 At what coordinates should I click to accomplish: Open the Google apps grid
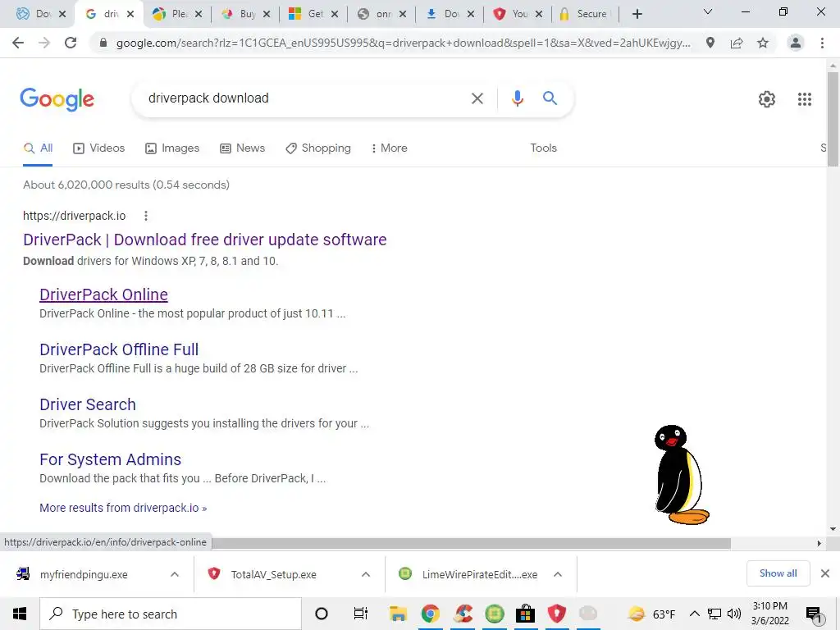(805, 99)
